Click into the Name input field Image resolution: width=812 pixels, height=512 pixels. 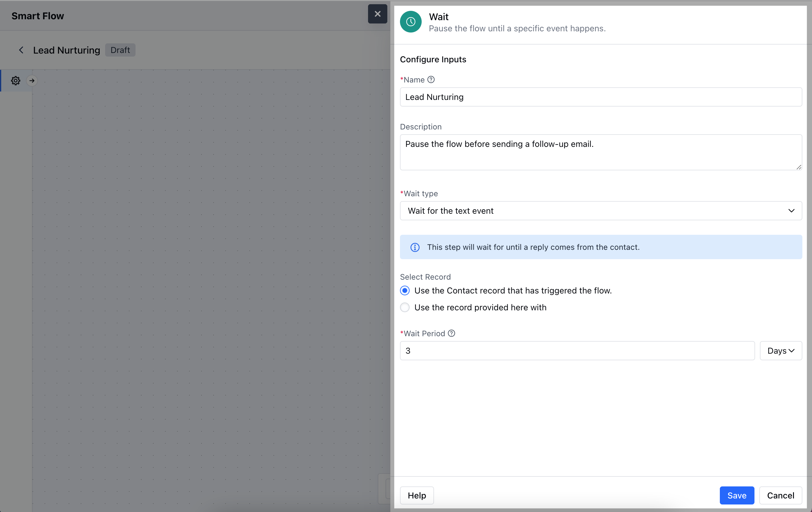[x=600, y=97]
